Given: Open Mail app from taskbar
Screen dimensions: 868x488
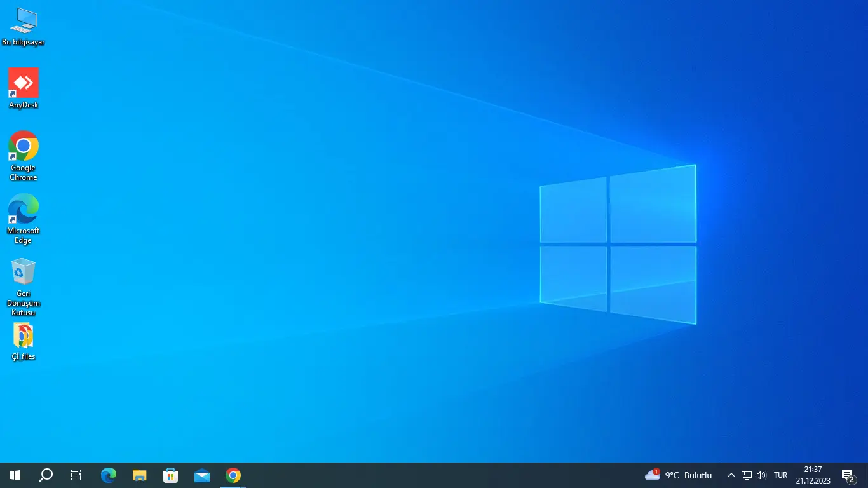Looking at the screenshot, I should (202, 475).
